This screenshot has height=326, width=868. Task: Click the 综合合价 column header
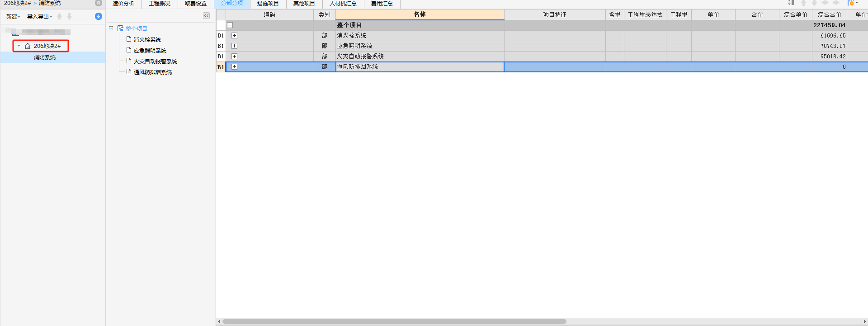[830, 14]
